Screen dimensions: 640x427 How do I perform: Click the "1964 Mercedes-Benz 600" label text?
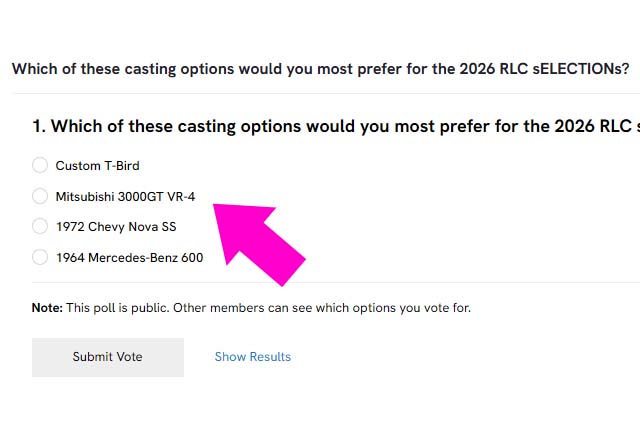[x=129, y=257]
